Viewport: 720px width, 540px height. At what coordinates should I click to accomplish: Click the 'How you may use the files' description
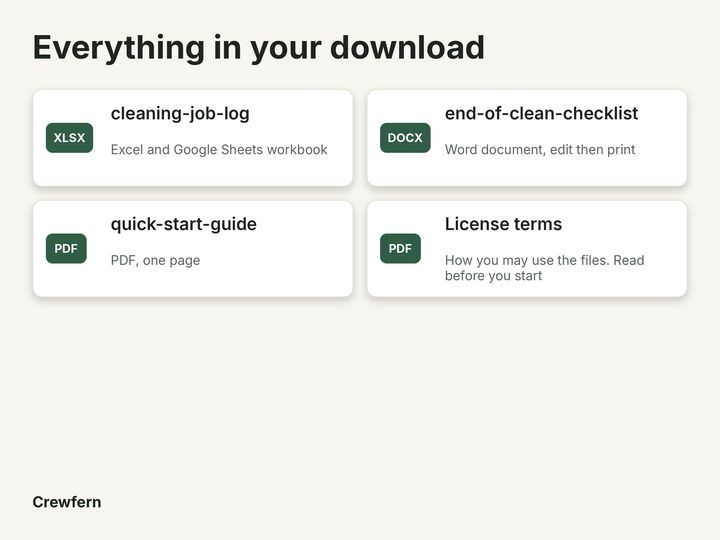pyautogui.click(x=545, y=268)
